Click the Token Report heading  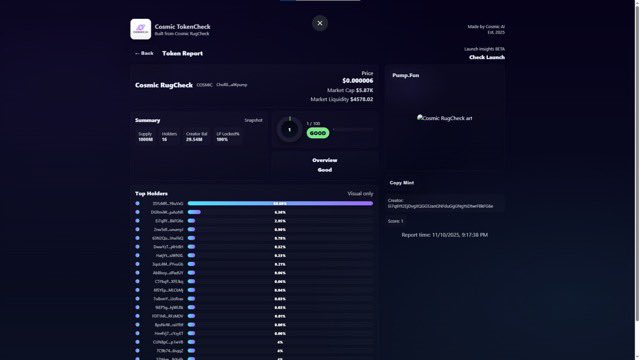pos(182,53)
